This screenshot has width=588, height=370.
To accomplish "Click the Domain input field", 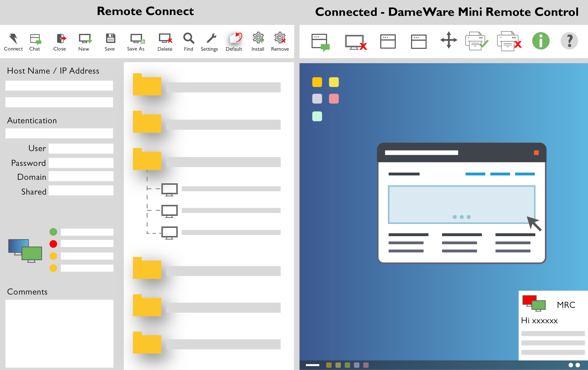I will coord(81,176).
